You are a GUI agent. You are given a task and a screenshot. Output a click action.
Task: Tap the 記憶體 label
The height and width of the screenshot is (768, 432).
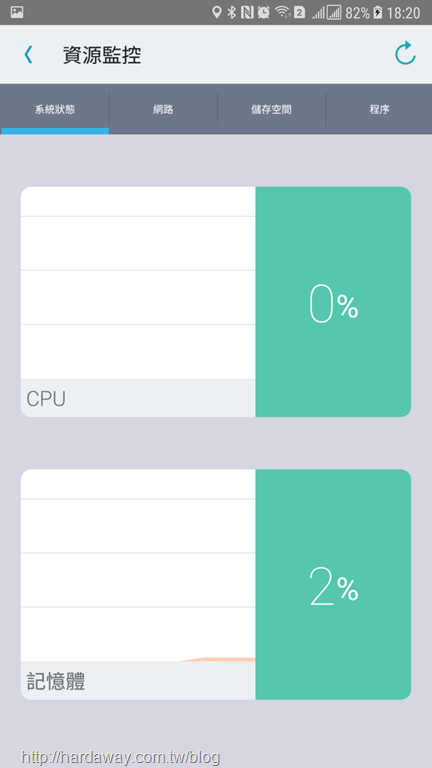(x=55, y=681)
